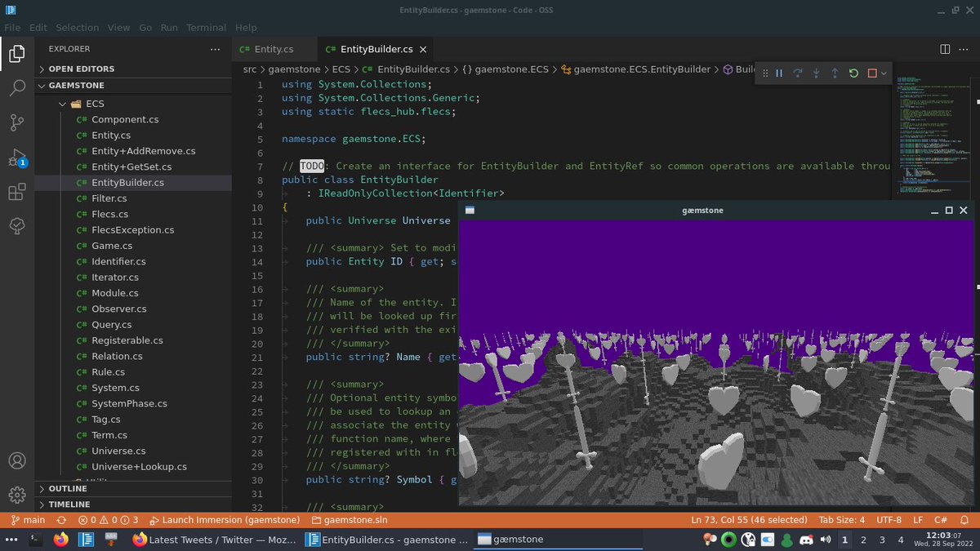This screenshot has height=551, width=980.
Task: Click the debug Step Over icon
Action: point(798,73)
